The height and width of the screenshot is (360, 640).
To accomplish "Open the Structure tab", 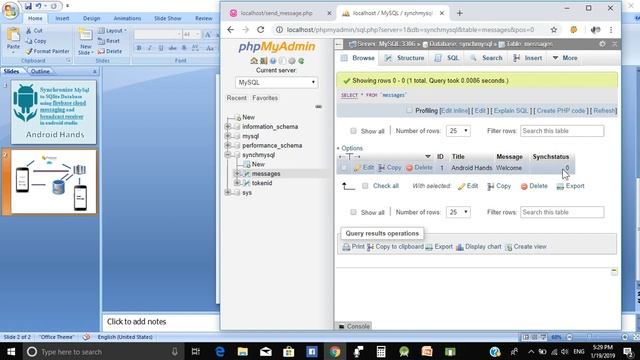I will (x=404, y=58).
